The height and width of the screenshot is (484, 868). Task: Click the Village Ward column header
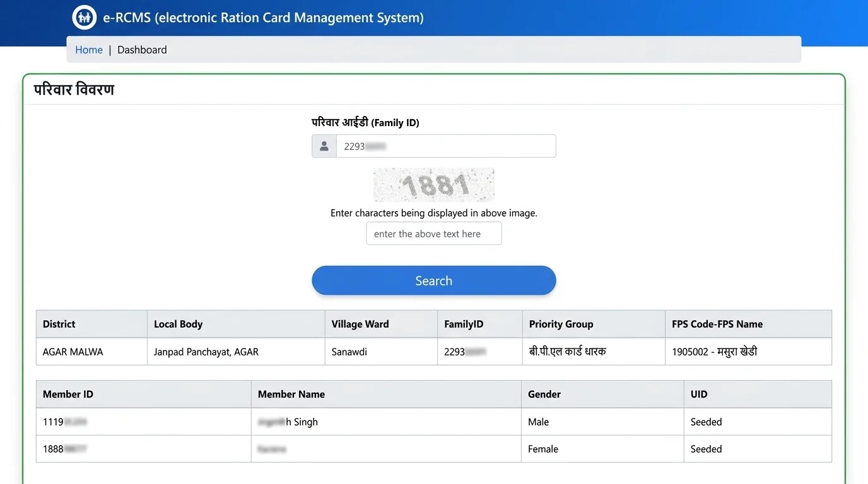(381, 324)
